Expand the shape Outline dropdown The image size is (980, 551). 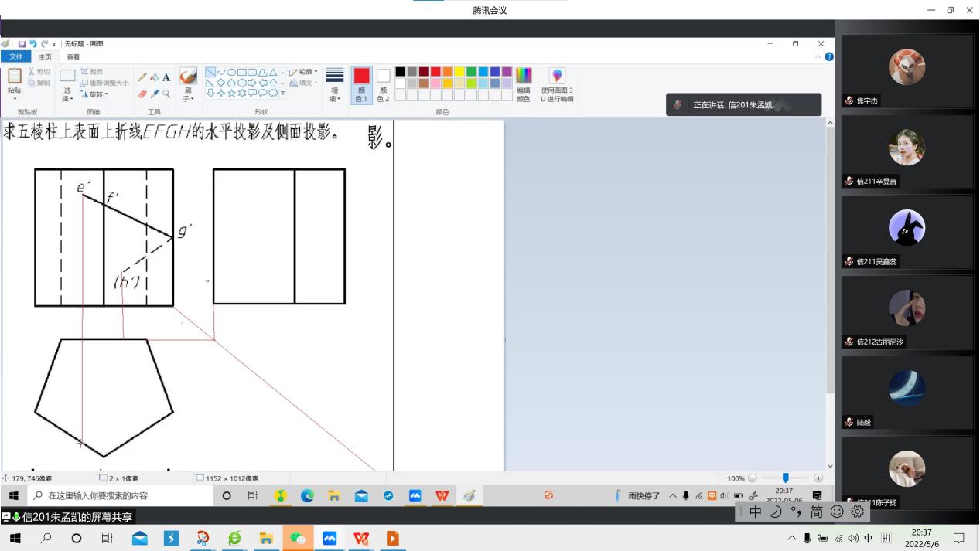304,72
